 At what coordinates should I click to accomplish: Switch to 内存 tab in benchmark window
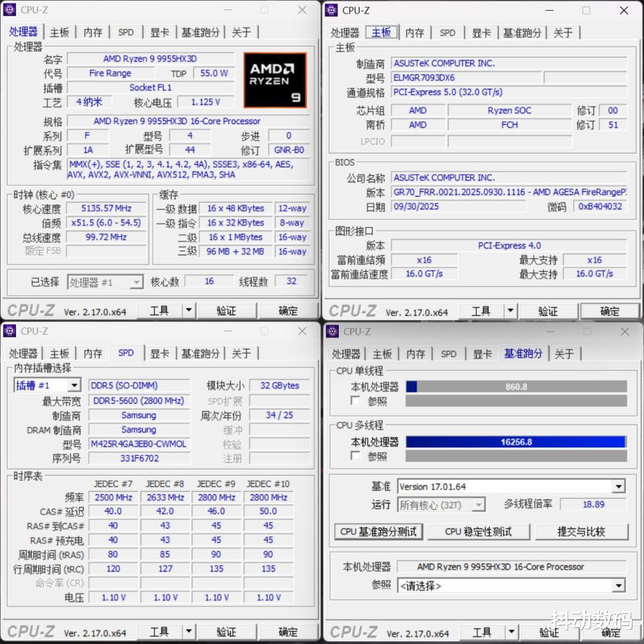point(416,354)
